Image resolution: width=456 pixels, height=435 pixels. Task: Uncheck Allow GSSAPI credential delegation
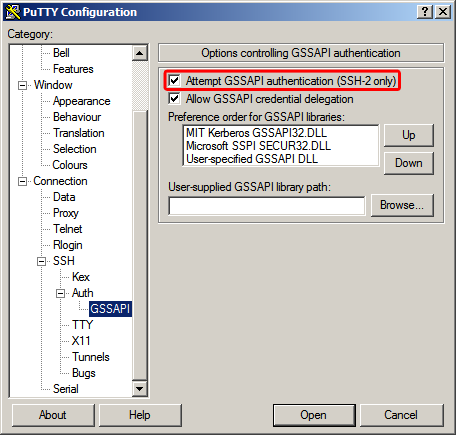[x=174, y=99]
